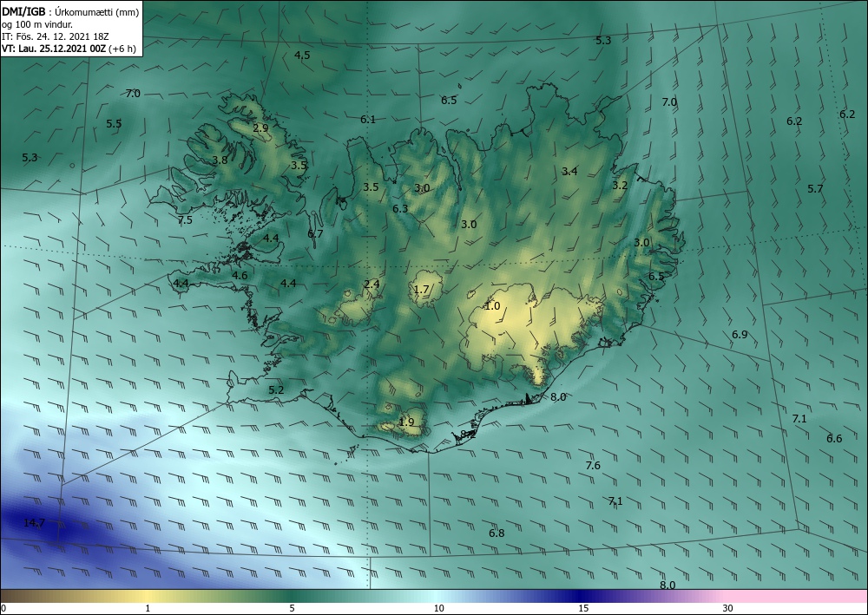
Task: Click the 2.4 value label
Action: (372, 285)
